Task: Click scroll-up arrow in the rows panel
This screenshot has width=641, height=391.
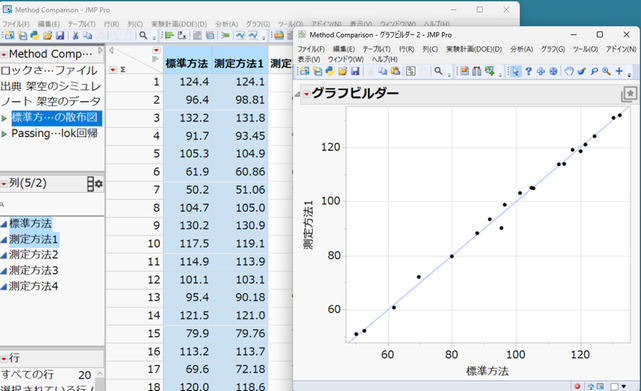Action: (100, 373)
